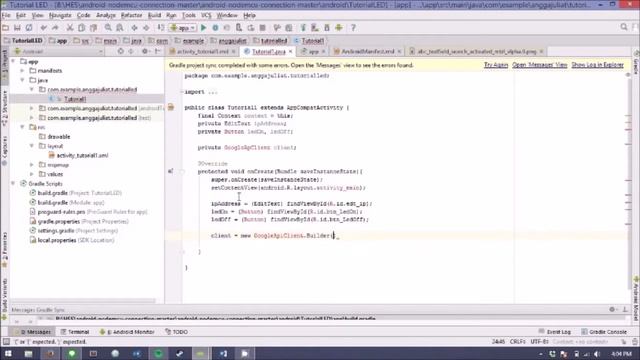This screenshot has height=360, width=640.
Task: Collapse Gradle Scripts node
Action: [x=13, y=183]
